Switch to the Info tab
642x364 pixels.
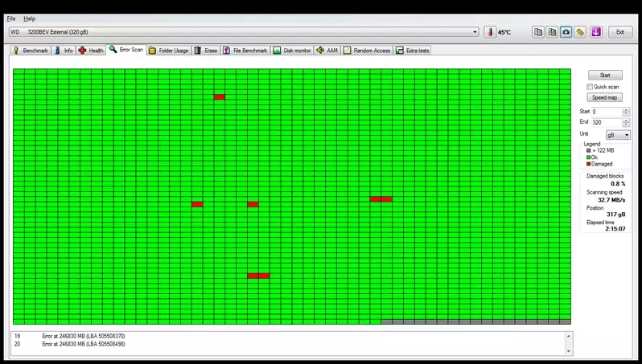tap(64, 51)
